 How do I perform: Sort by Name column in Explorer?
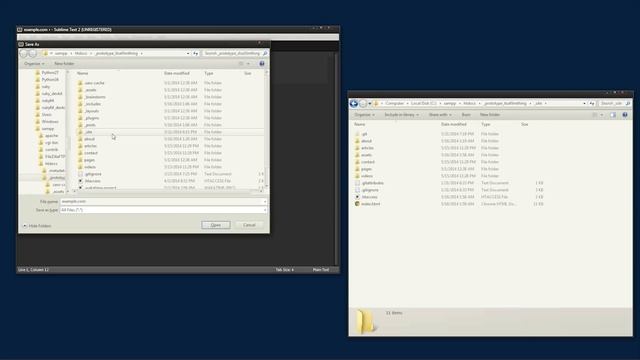(x=359, y=124)
